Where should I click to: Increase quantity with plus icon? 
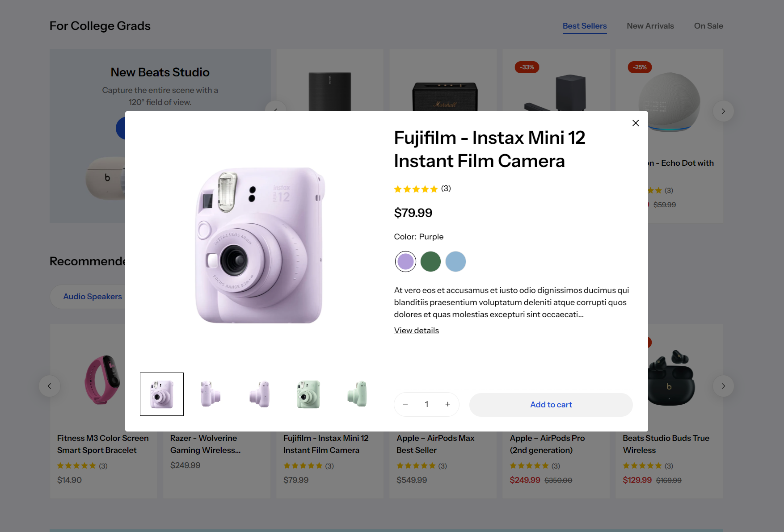click(447, 404)
